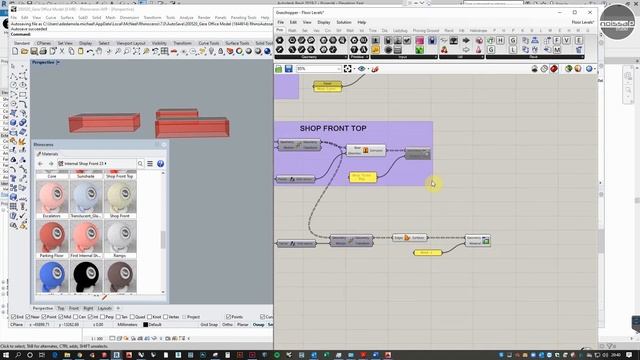
Task: Click the Paste clipboard icon in Rhino toolbar
Action: (x=80, y=51)
